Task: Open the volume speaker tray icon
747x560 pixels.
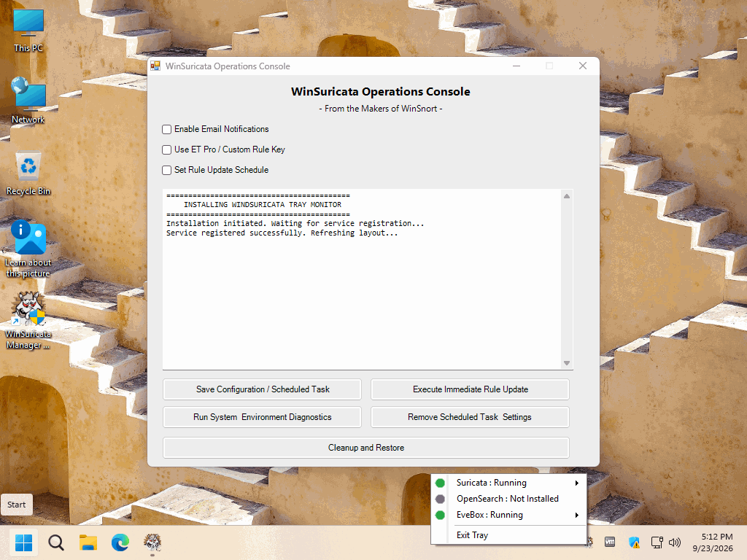Action: click(675, 542)
